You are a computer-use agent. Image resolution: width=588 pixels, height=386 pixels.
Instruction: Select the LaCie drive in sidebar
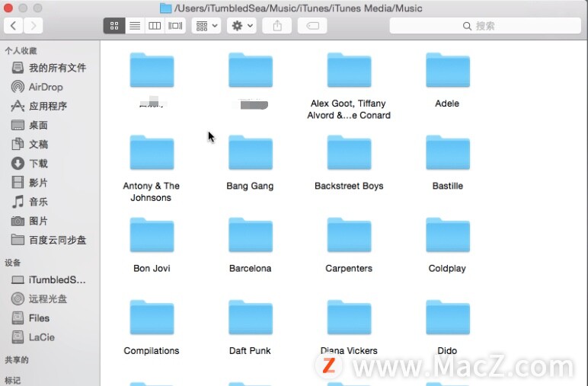pos(33,337)
